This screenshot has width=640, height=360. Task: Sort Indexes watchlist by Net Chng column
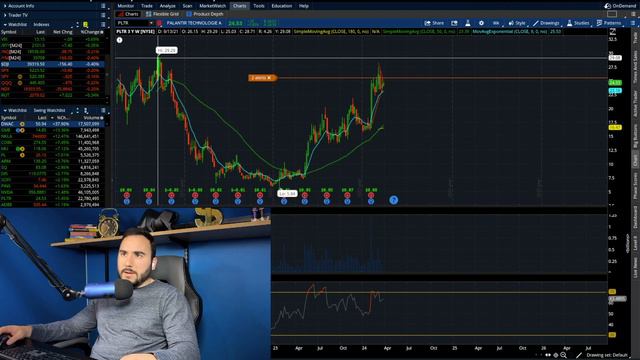point(62,32)
